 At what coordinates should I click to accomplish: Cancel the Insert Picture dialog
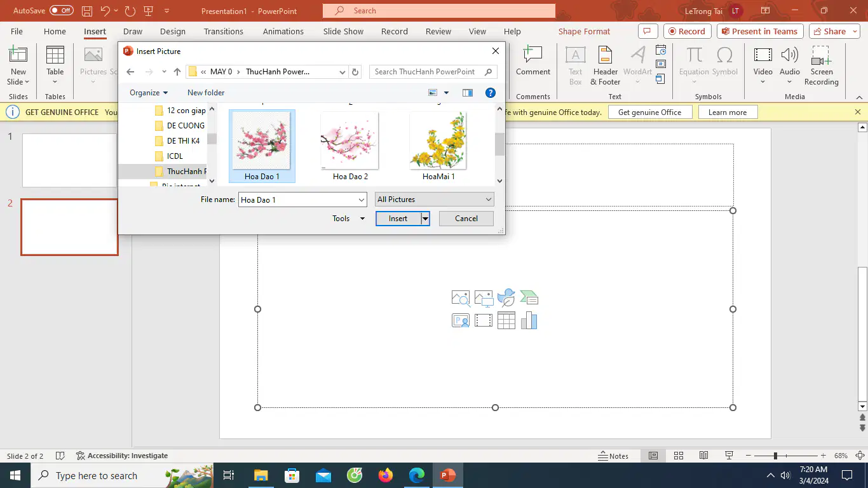coord(466,219)
